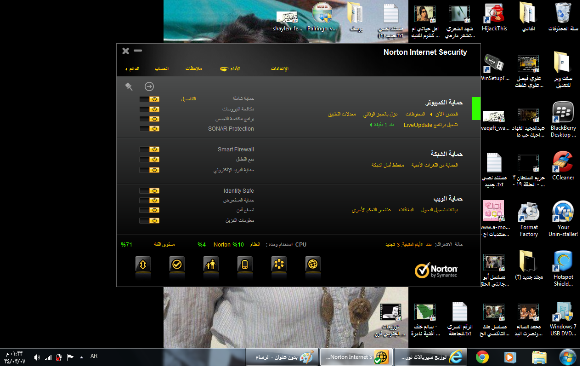
Task: Open the الحماية من الثغرات الأمنية link
Action: tap(435, 165)
